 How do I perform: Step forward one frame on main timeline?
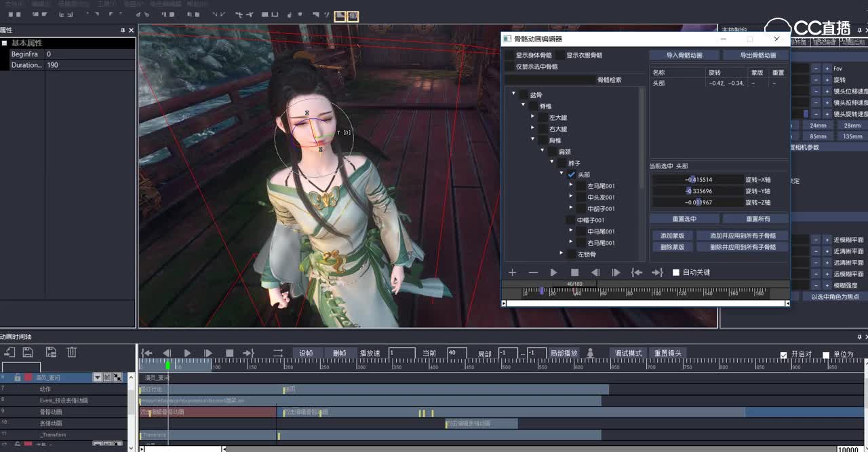point(208,353)
